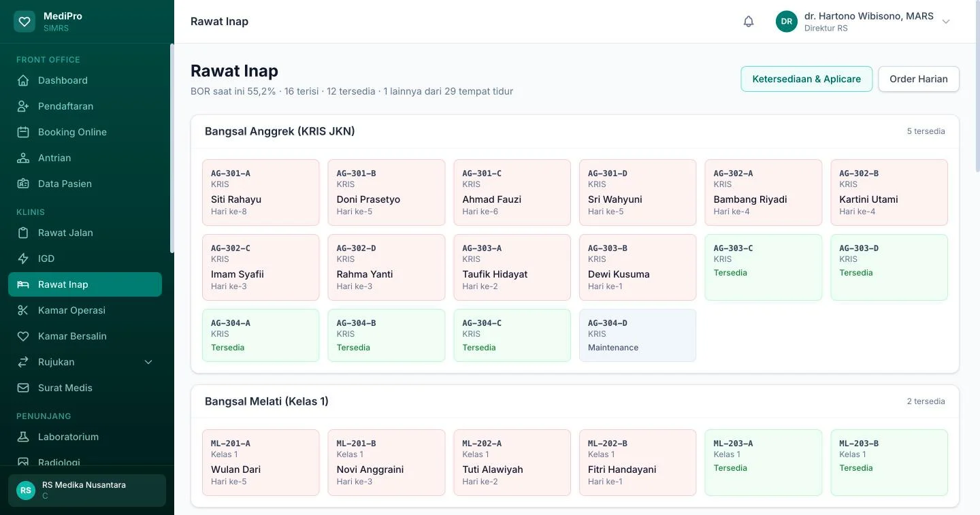Click the Rawat Jalan clipboard icon
The width and height of the screenshot is (980, 515).
click(23, 233)
